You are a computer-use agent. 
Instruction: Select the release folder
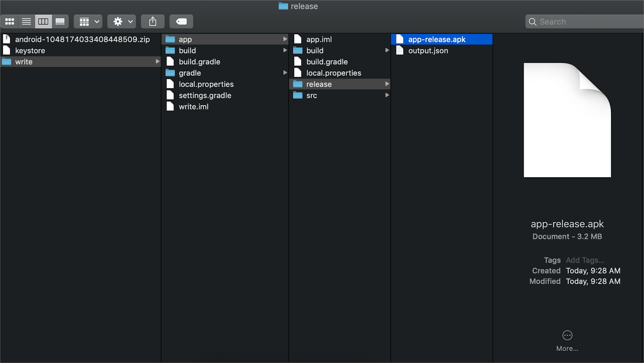(340, 84)
